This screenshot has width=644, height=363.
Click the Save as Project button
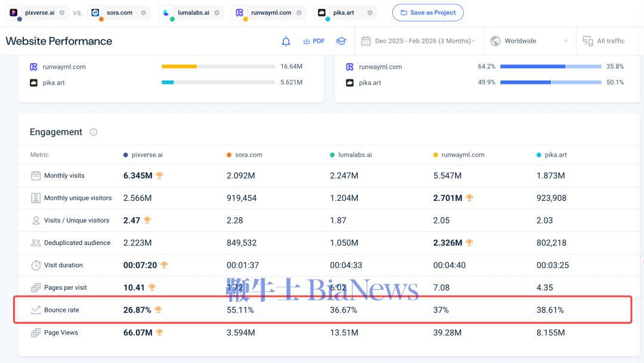click(x=428, y=13)
